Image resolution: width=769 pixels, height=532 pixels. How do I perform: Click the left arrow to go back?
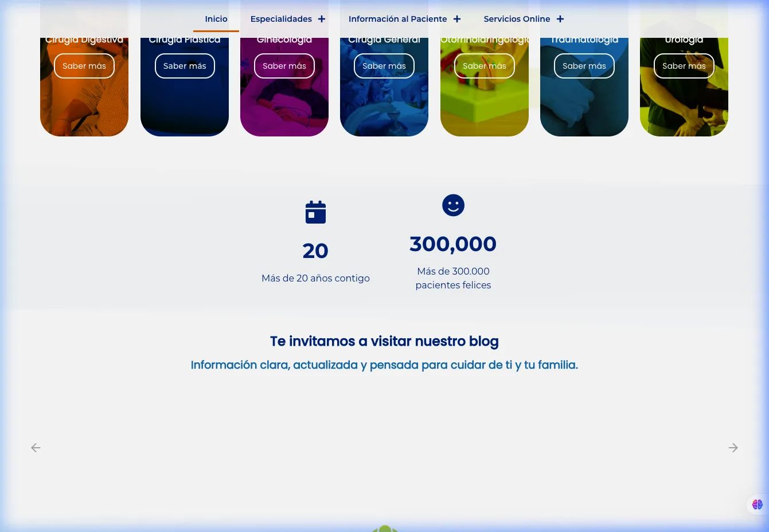(x=36, y=448)
